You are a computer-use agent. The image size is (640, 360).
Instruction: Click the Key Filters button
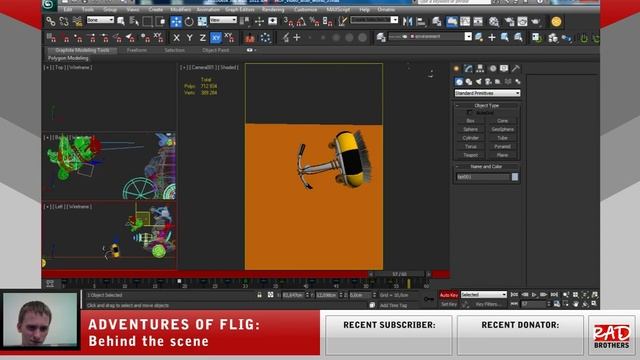(488, 304)
